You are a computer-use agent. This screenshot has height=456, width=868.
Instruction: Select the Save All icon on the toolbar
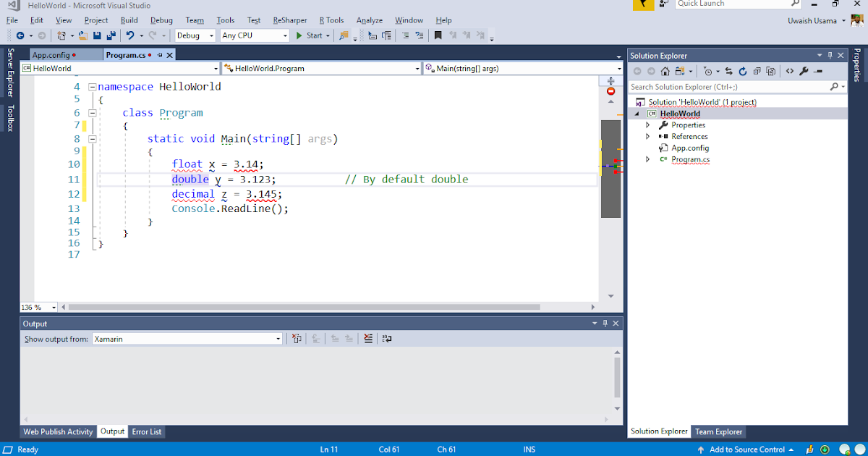click(x=112, y=35)
